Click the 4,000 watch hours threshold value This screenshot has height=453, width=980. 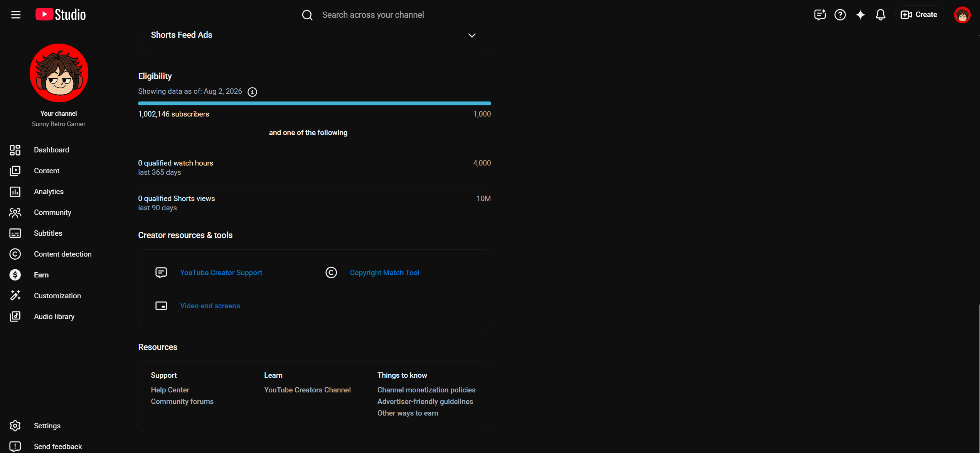(x=482, y=163)
